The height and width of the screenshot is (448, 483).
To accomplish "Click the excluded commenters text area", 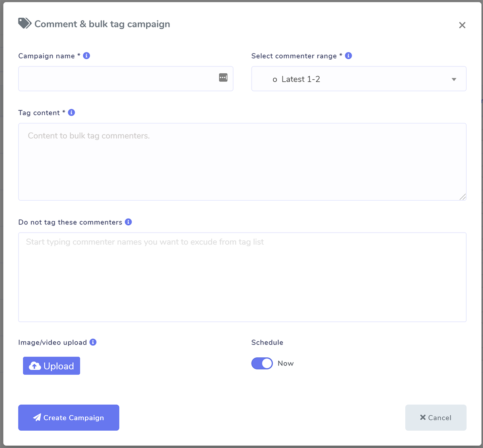I will click(x=242, y=277).
